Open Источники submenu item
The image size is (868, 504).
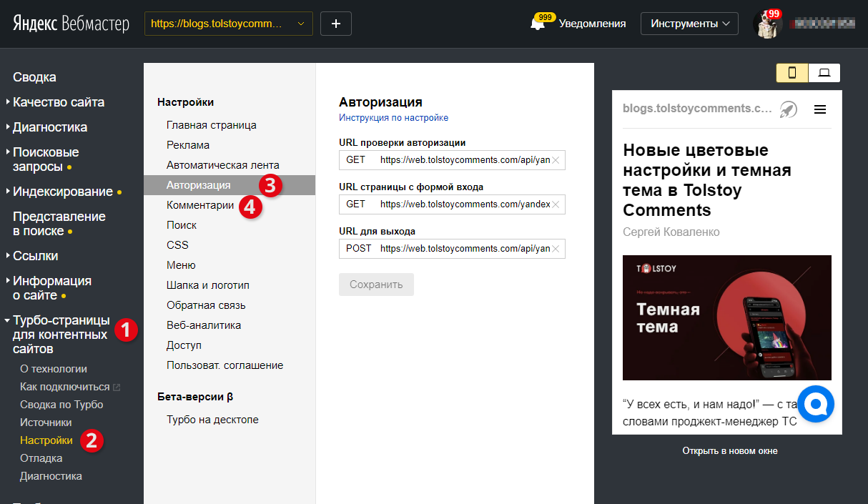pyautogui.click(x=46, y=423)
